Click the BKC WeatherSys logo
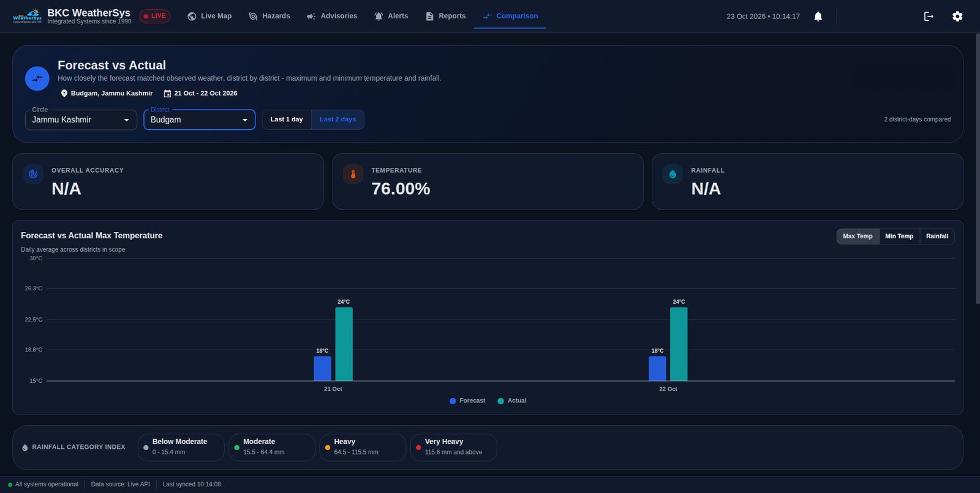 tap(28, 16)
